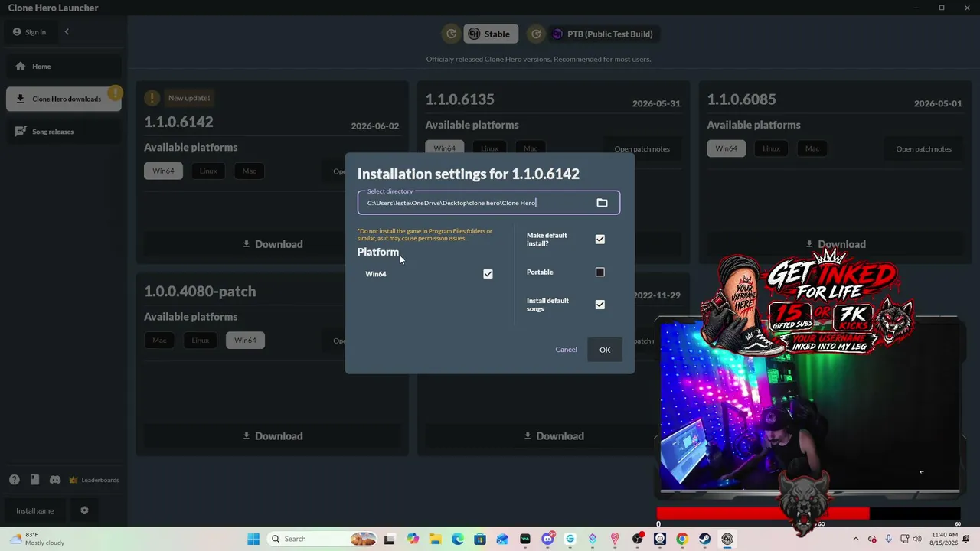980x551 pixels.
Task: Open Microsoft Edge from the taskbar
Action: click(458, 539)
